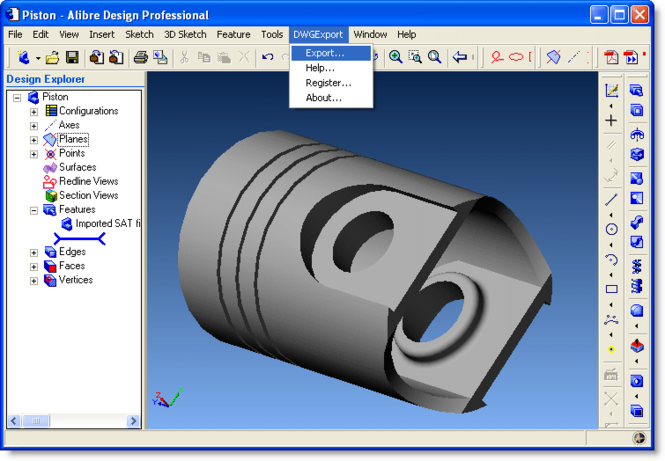Viewport: 665px width, 461px height.
Task: Select the Extrude Boss feature icon
Action: click(x=637, y=90)
